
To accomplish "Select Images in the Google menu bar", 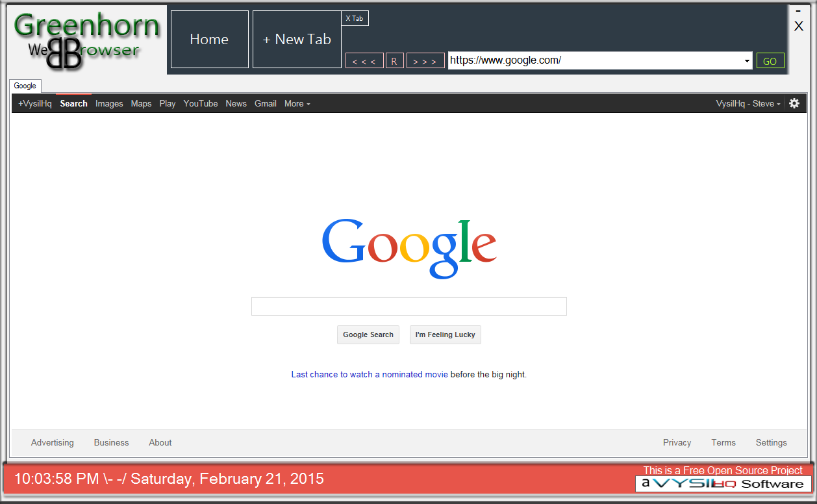I will [109, 103].
